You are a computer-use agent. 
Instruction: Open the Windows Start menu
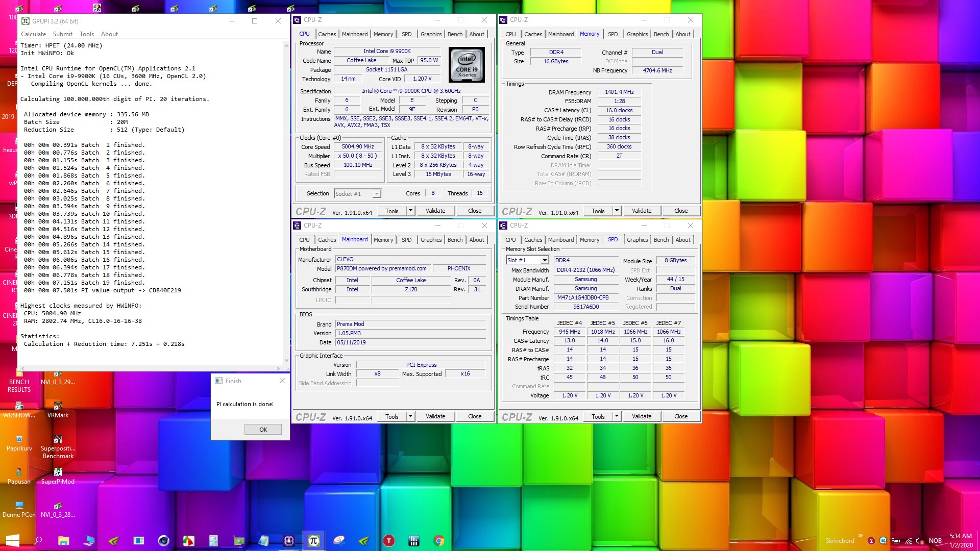(13, 541)
